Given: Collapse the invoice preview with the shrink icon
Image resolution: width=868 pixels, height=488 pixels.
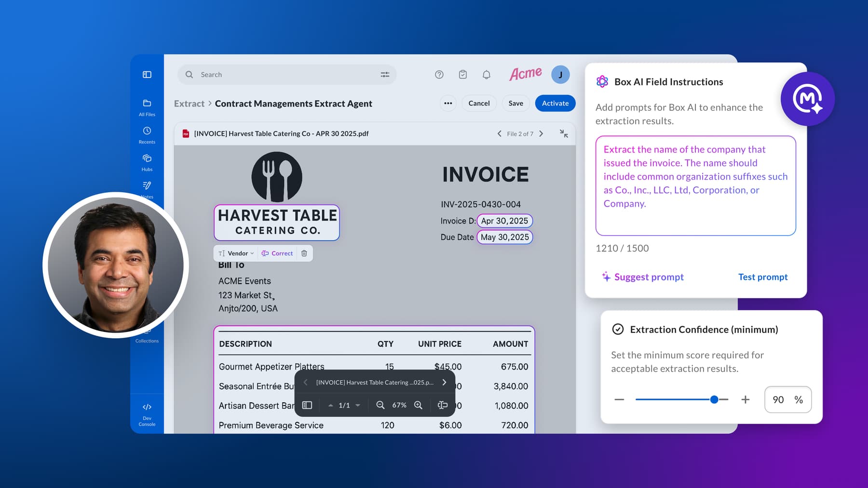Looking at the screenshot, I should pyautogui.click(x=563, y=133).
